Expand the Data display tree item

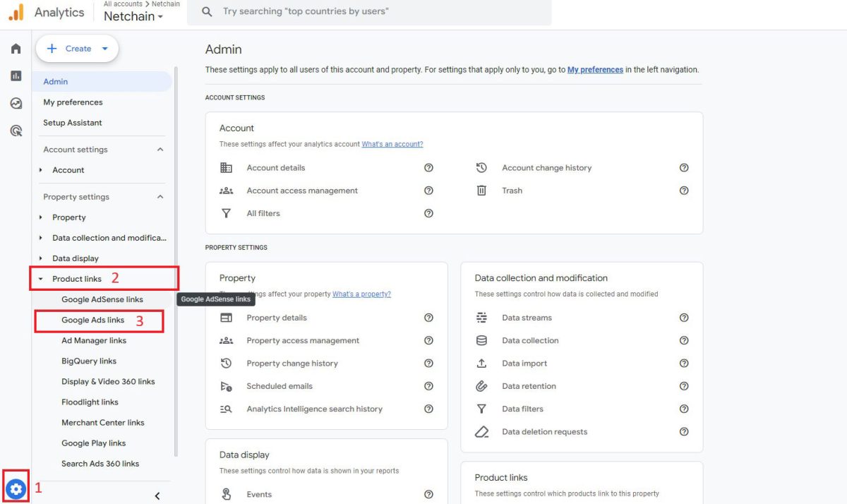coord(42,258)
